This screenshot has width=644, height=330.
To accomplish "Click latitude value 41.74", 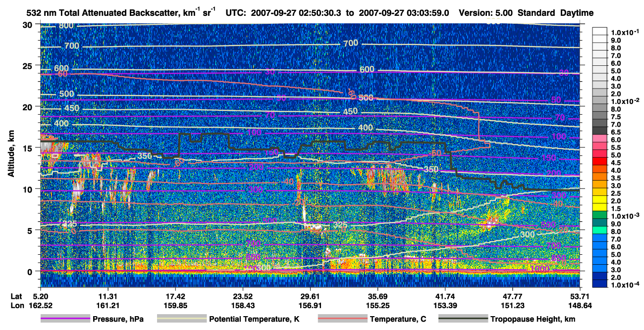I will pos(445,296).
